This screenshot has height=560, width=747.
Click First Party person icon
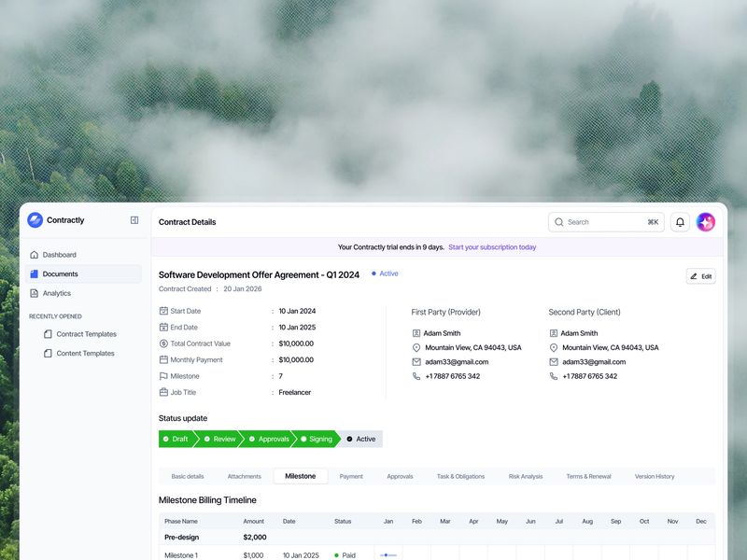pos(416,333)
